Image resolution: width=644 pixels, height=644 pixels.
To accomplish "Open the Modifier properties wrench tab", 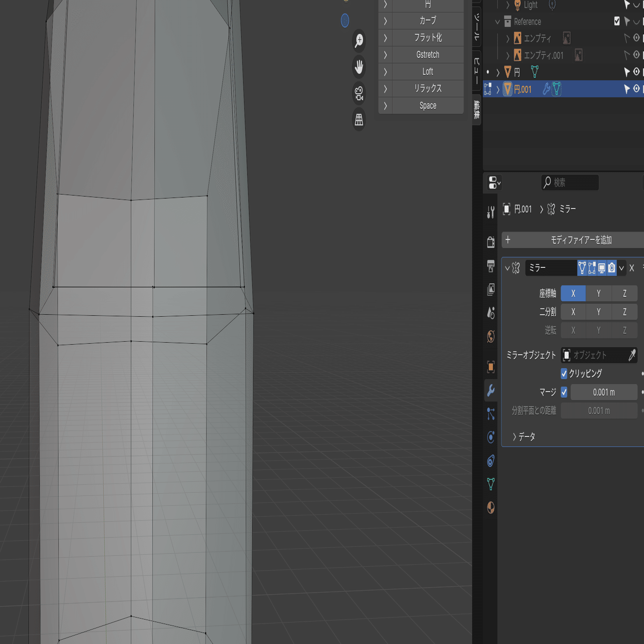I will coord(491,390).
